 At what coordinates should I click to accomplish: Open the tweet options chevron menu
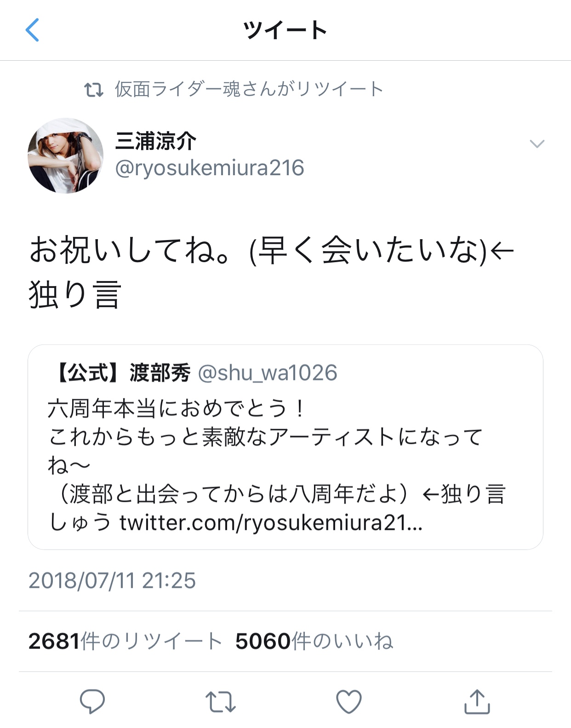tap(537, 144)
